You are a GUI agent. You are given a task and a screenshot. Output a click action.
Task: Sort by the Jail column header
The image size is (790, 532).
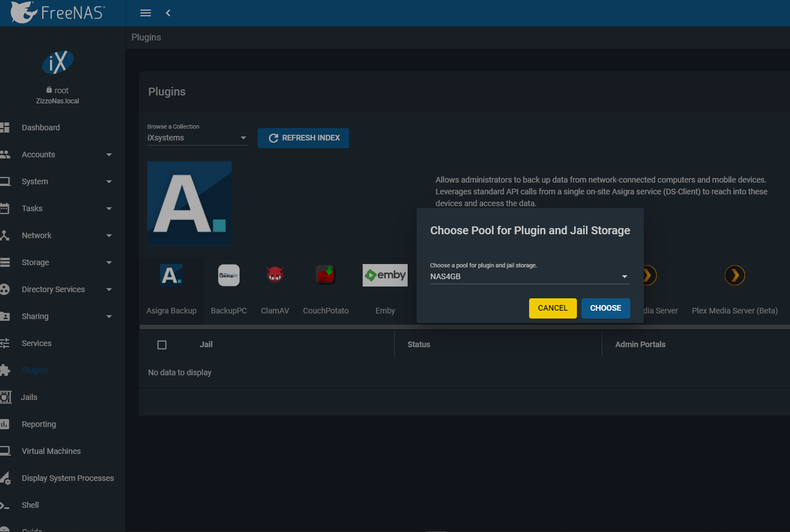[206, 344]
